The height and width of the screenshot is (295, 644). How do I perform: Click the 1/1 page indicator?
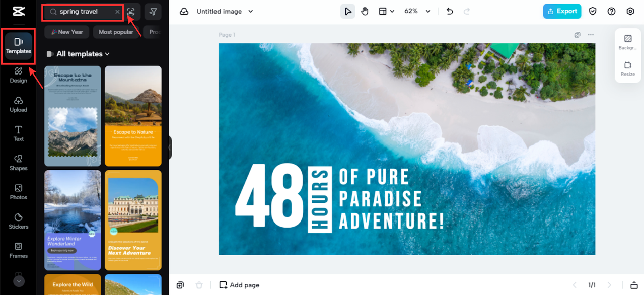592,285
